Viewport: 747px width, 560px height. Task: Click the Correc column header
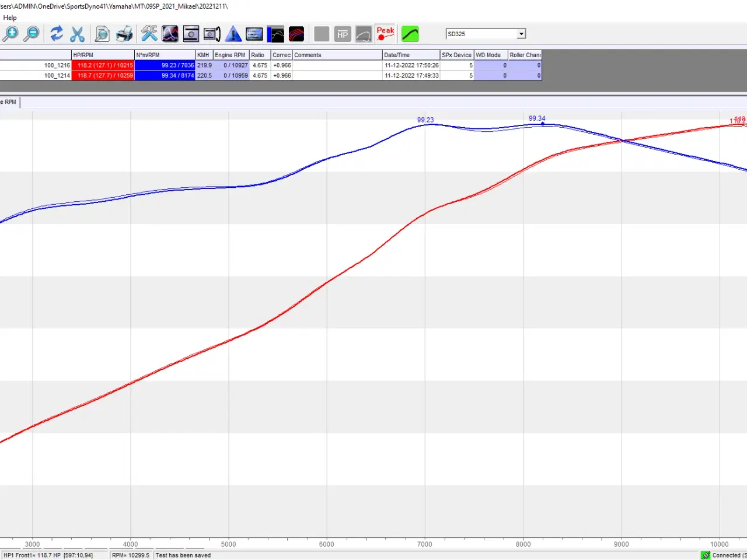(282, 55)
